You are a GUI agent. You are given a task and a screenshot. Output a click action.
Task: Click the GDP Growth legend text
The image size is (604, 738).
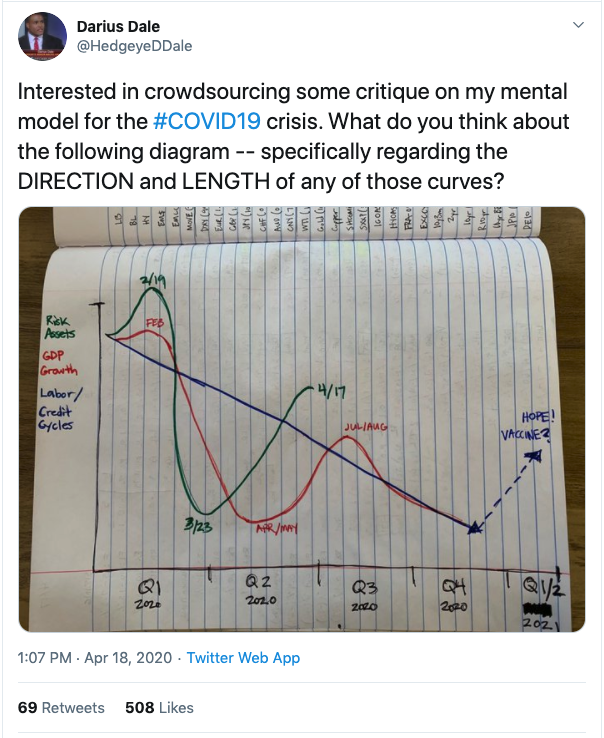point(58,363)
